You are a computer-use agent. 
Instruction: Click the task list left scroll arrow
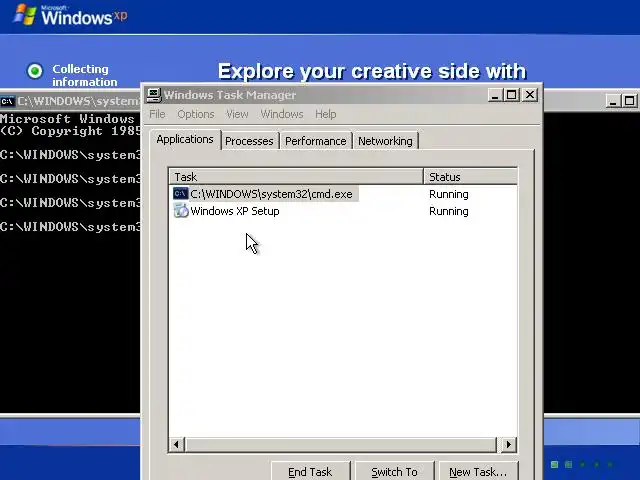[176, 444]
